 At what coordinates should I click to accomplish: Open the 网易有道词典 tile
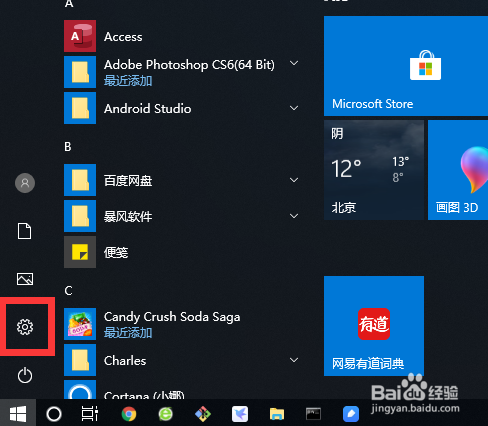pos(374,326)
